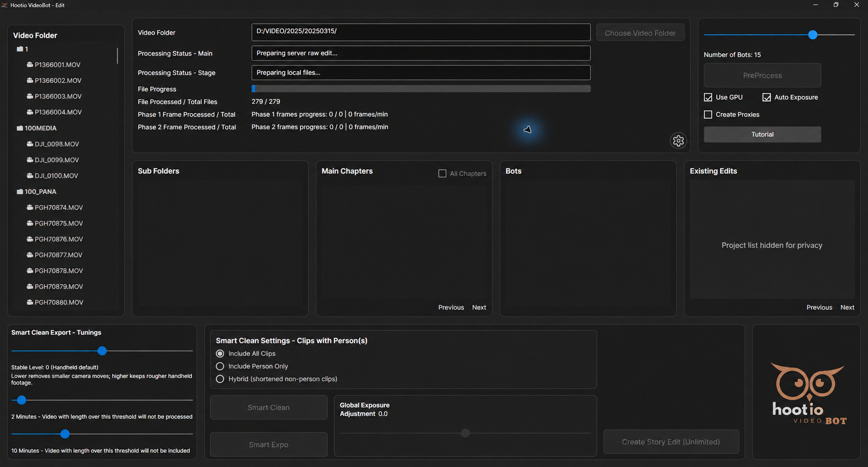
Task: Click Create Story Edit (Unlimited) button
Action: 671,442
